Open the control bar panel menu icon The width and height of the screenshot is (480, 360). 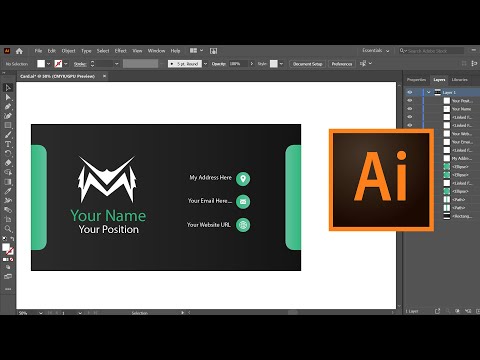tap(474, 63)
